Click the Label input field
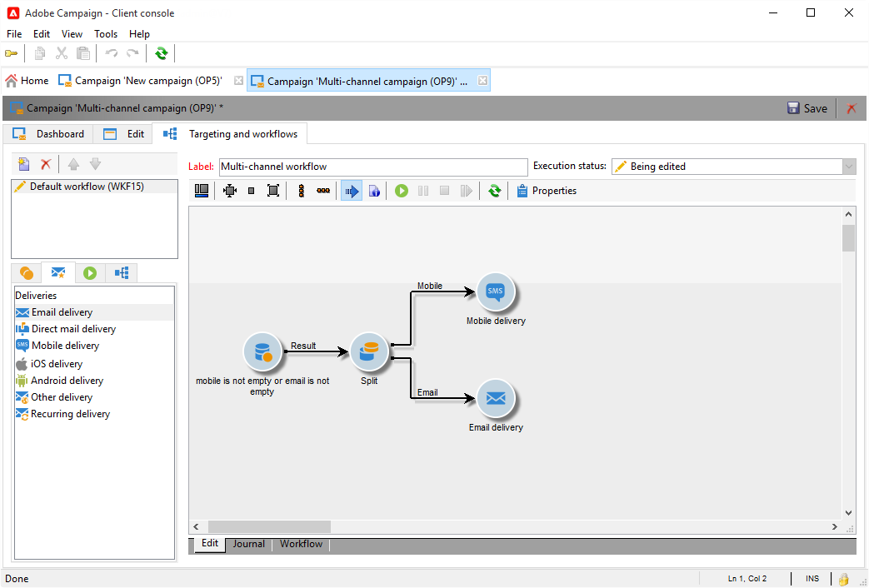Image resolution: width=869 pixels, height=588 pixels. click(373, 167)
